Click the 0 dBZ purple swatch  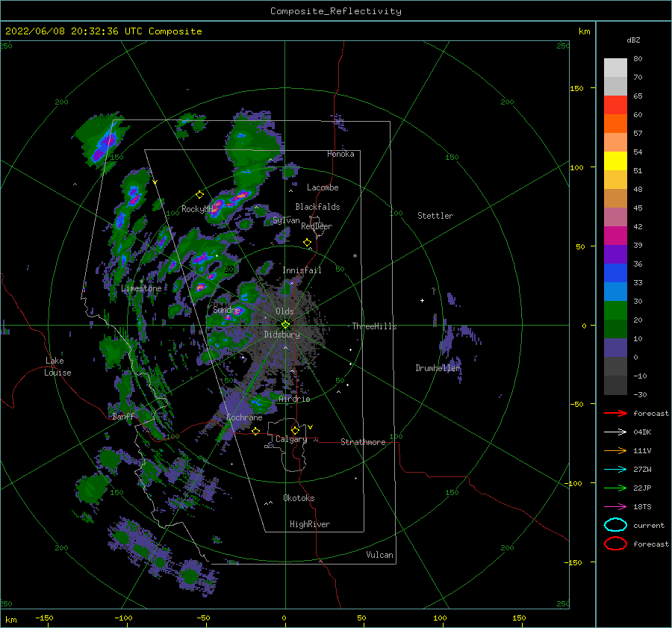[615, 347]
